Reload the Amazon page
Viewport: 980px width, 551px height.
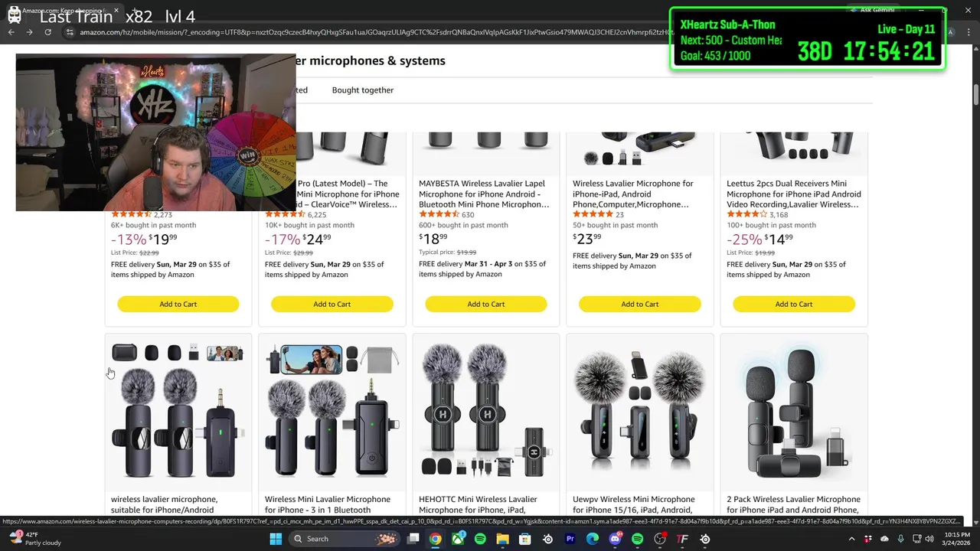(x=47, y=32)
